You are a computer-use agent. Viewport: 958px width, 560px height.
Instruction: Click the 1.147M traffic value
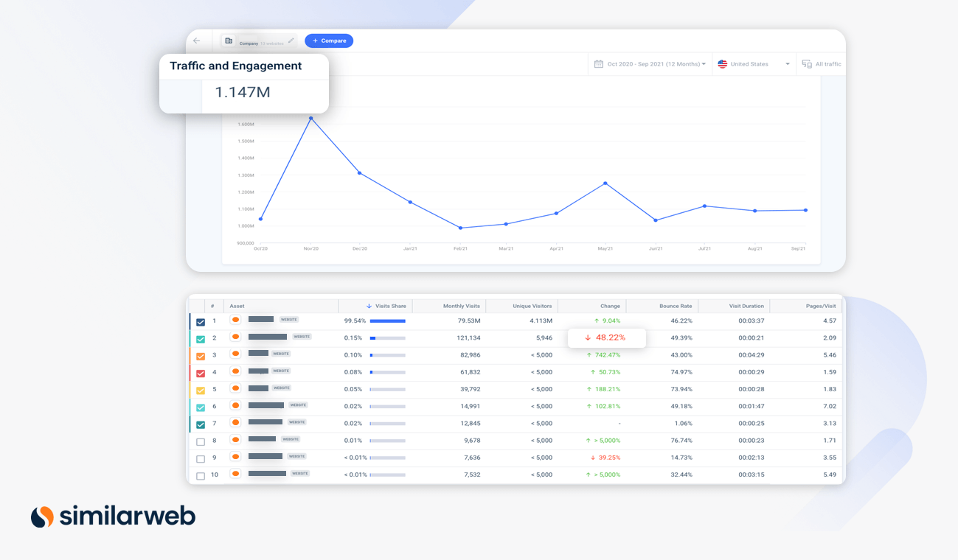pos(243,92)
